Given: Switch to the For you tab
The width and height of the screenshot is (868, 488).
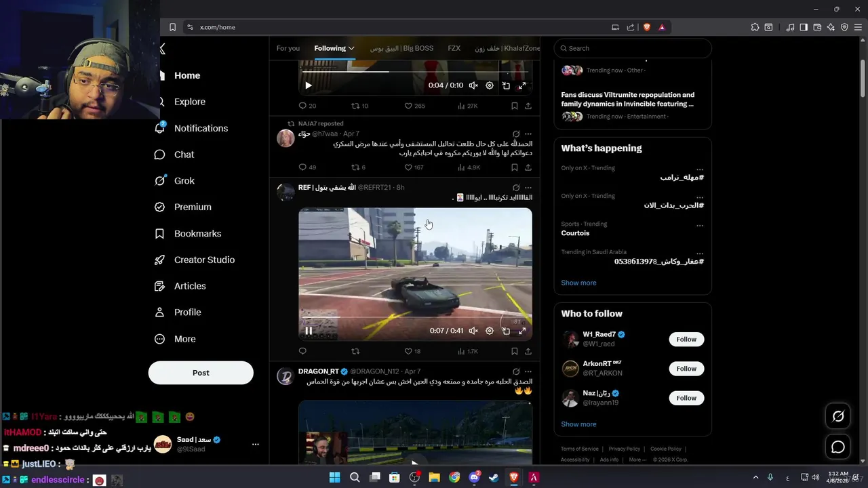Looking at the screenshot, I should click(x=288, y=48).
